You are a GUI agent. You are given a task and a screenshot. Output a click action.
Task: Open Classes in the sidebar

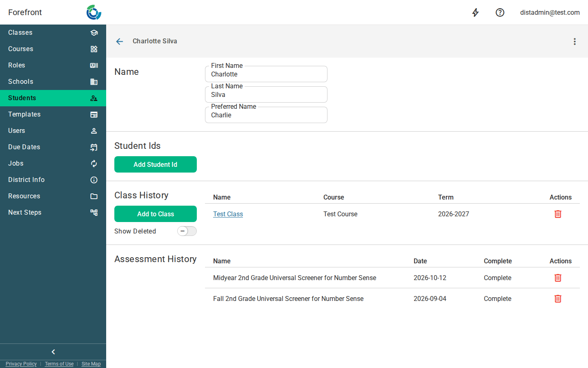point(53,33)
